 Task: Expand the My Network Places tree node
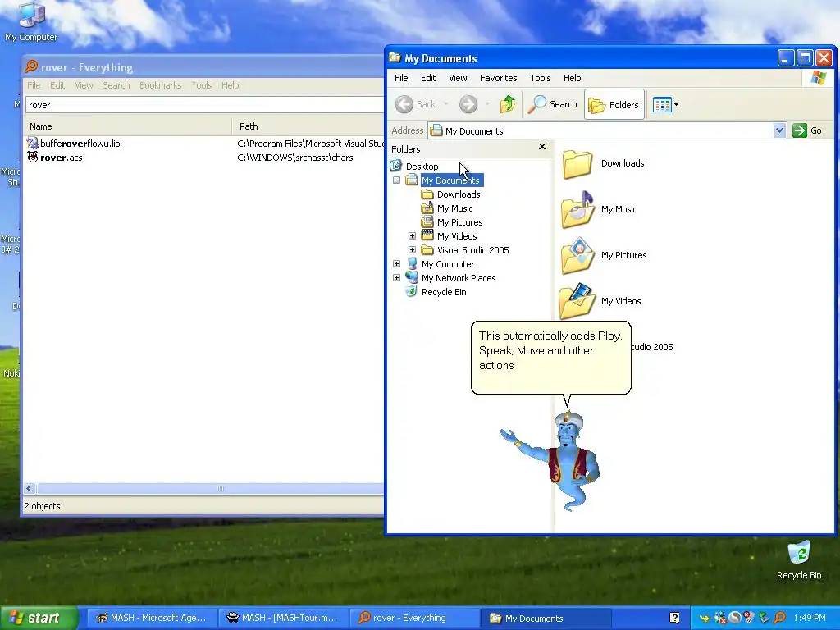(x=396, y=277)
